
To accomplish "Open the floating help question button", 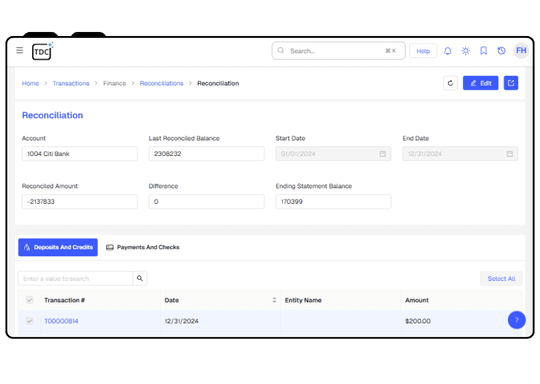I will [517, 320].
